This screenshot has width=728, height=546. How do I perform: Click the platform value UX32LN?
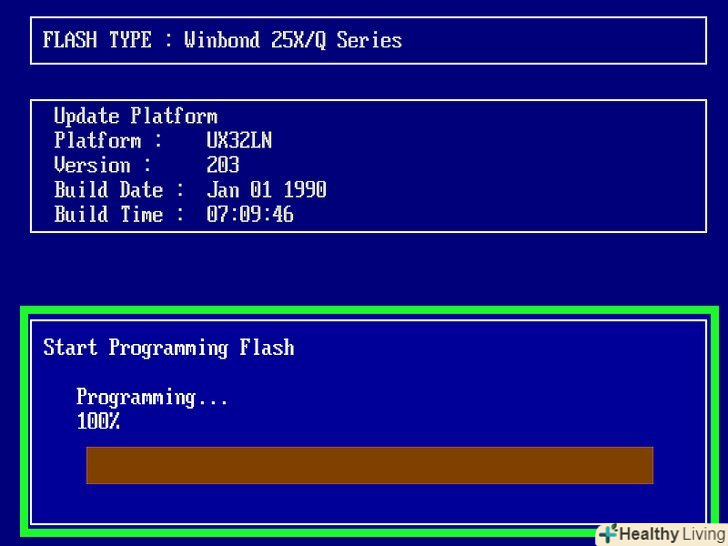tap(239, 140)
